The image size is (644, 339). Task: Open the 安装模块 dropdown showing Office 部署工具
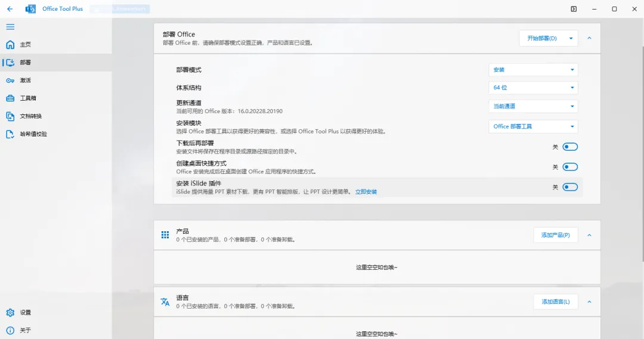533,126
